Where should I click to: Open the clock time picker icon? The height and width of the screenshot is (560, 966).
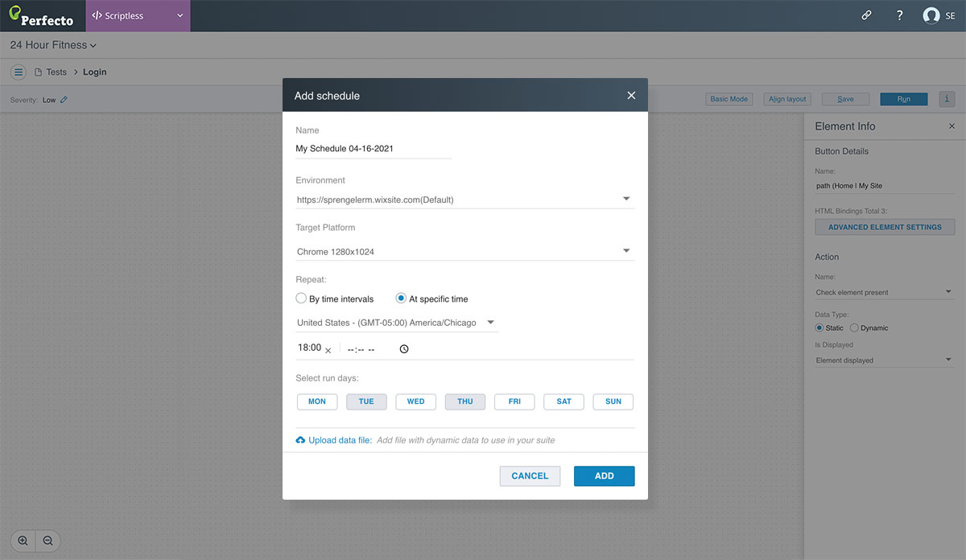coord(404,349)
